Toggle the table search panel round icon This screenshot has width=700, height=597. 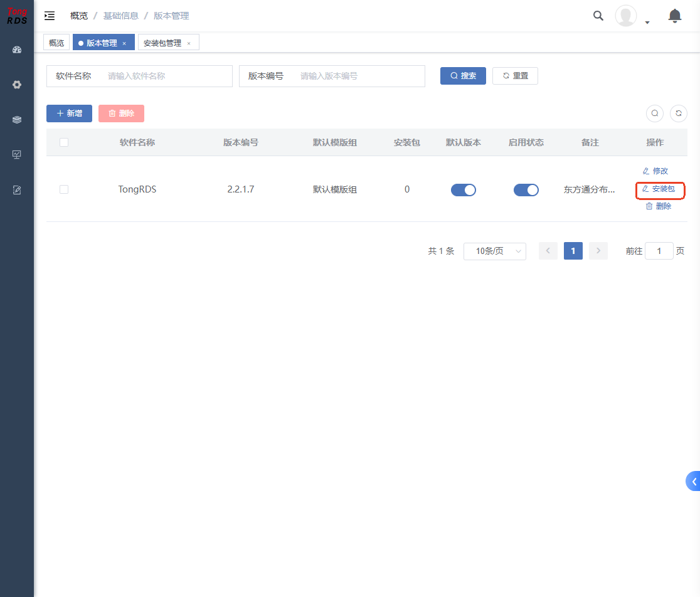[x=655, y=114]
